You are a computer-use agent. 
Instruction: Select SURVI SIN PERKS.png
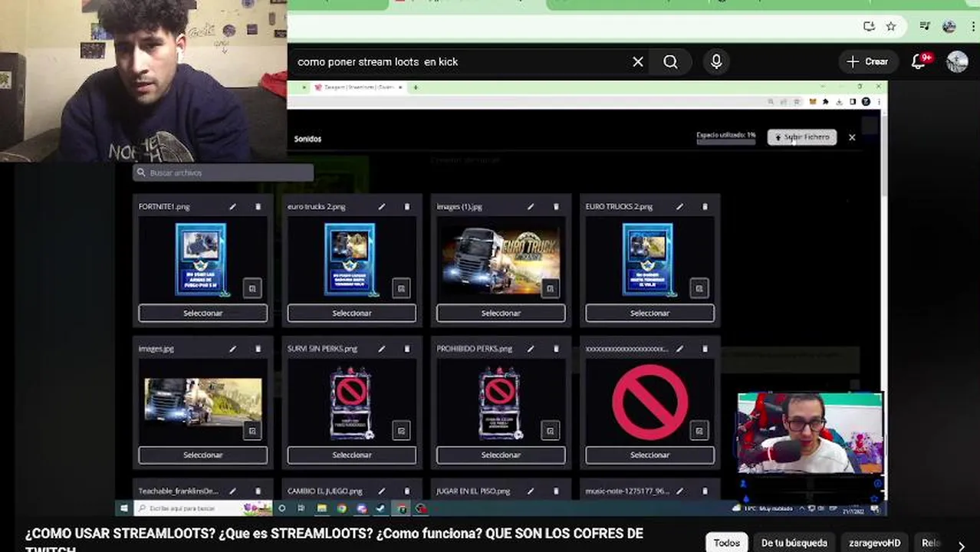(352, 455)
